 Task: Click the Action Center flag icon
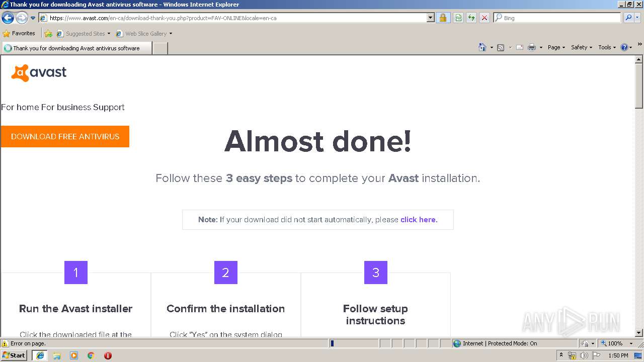596,355
